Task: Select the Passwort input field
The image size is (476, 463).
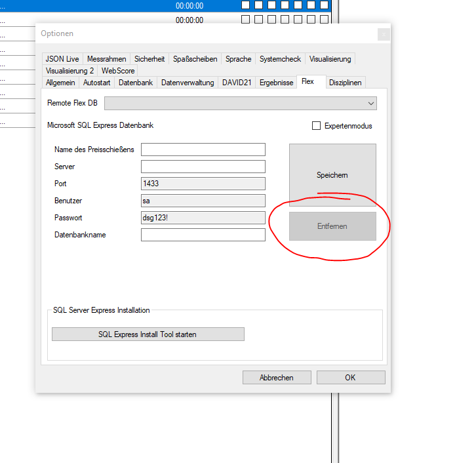Action: point(203,218)
